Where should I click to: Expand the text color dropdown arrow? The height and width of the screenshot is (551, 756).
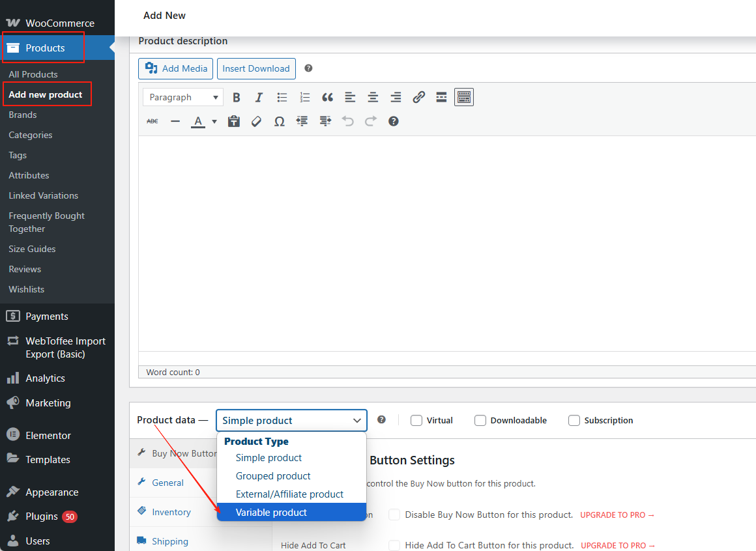(x=214, y=122)
